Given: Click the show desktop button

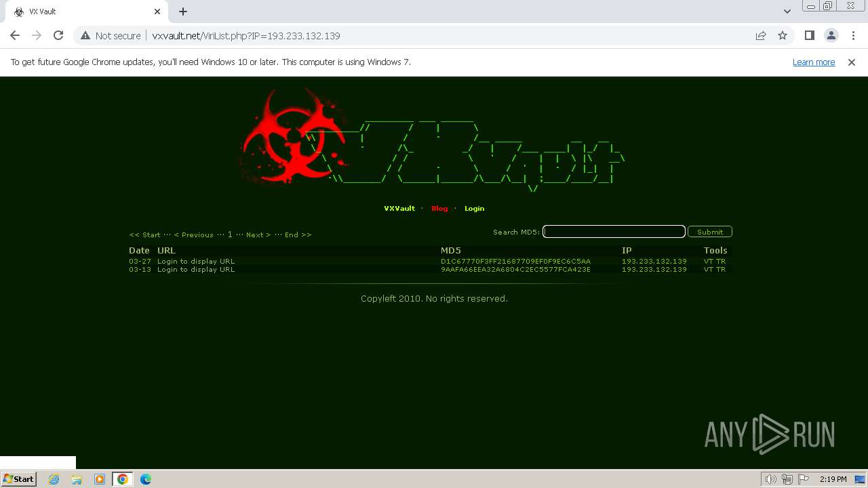Looking at the screenshot, I should tap(861, 479).
